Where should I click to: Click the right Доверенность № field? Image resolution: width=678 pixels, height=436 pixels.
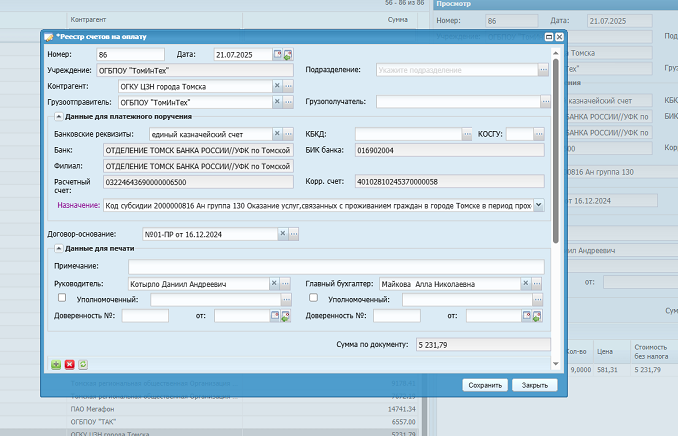click(x=397, y=316)
